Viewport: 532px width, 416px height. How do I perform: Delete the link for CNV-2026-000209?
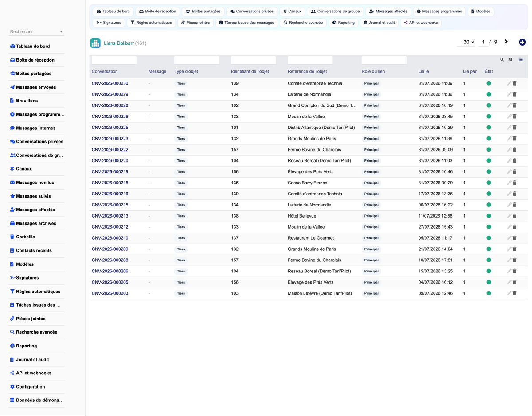point(515,249)
